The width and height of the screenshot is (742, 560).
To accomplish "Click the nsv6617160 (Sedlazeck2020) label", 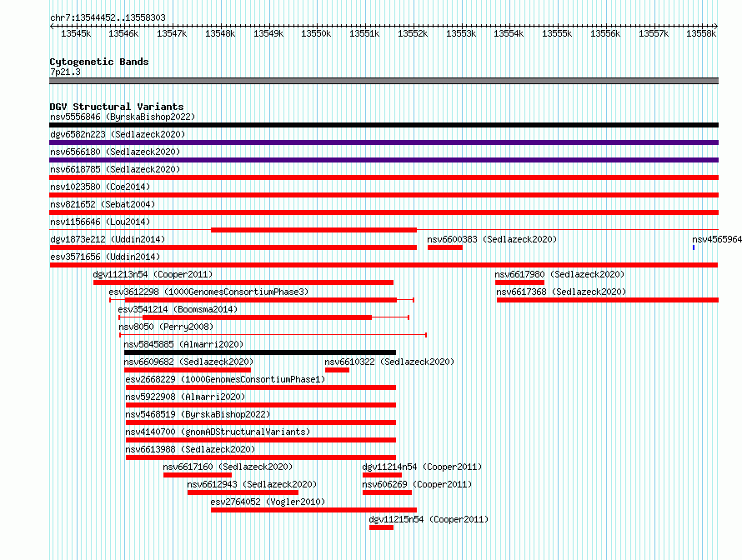I will click(x=228, y=467).
